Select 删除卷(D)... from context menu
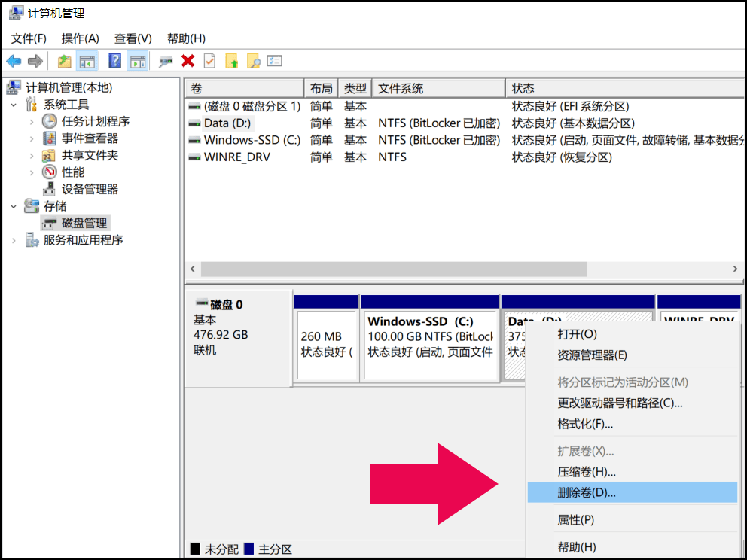747x560 pixels. coord(587,493)
